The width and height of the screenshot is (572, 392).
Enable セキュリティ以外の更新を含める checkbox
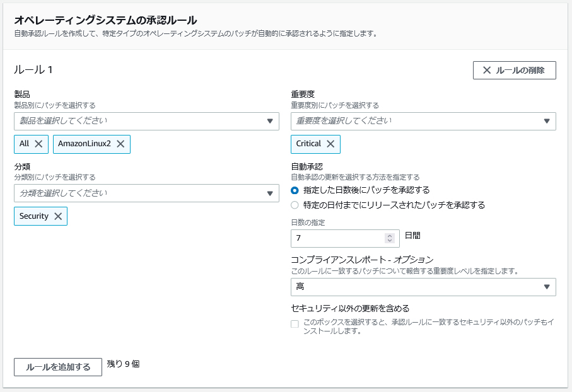point(295,324)
